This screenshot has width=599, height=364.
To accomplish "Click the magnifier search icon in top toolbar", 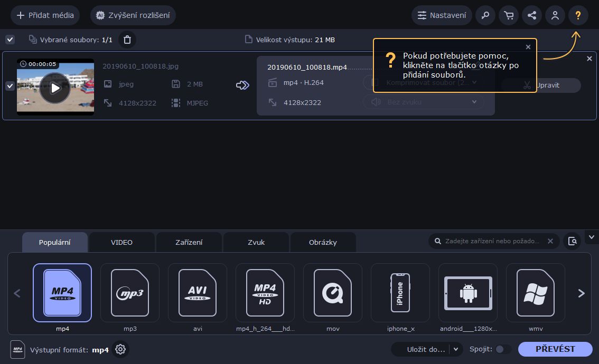I will (485, 15).
